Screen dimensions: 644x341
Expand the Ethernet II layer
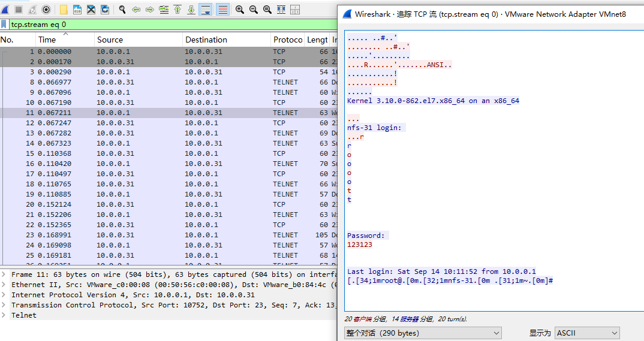click(4, 285)
